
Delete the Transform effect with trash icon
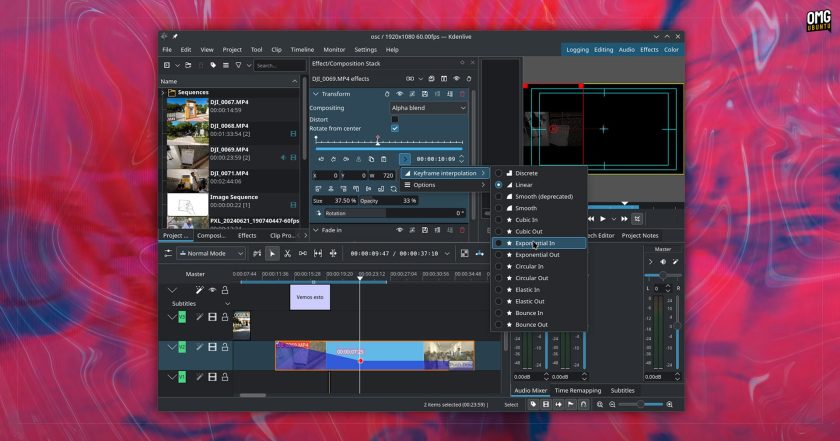(462, 94)
